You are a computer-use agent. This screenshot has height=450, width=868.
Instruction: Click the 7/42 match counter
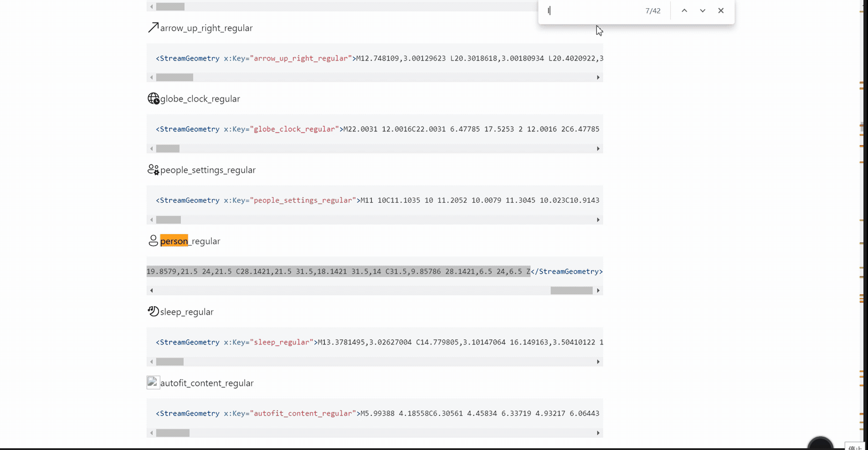653,10
